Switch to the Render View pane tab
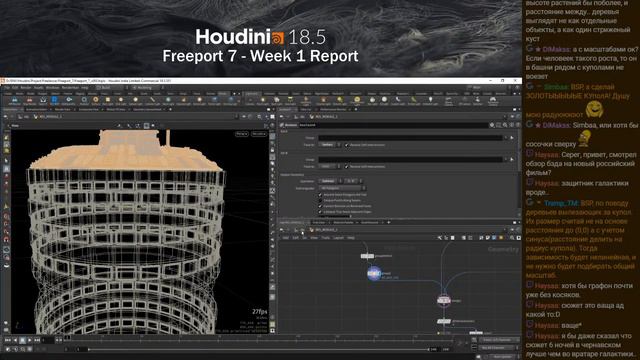This screenshot has width=640, height=360. (62, 109)
